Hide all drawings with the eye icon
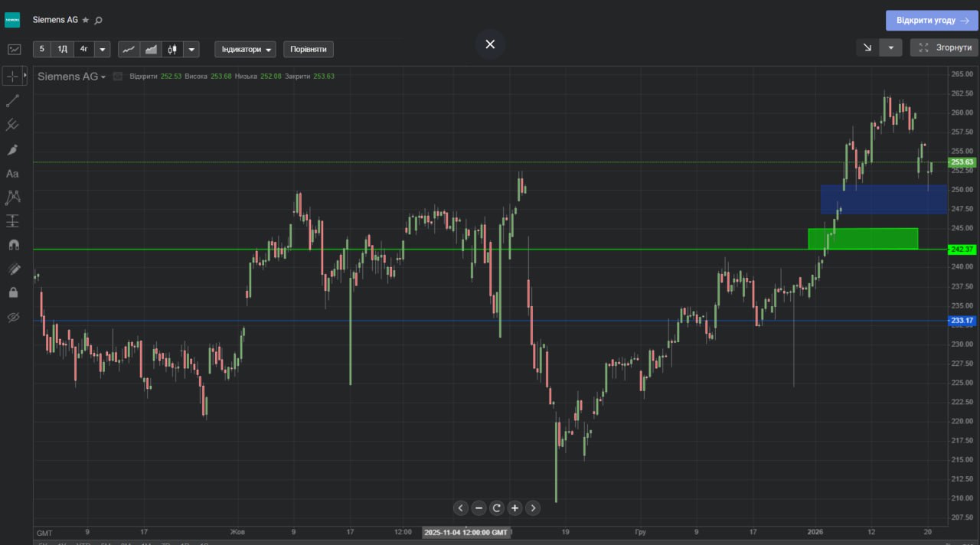This screenshot has height=545, width=980. point(12,317)
